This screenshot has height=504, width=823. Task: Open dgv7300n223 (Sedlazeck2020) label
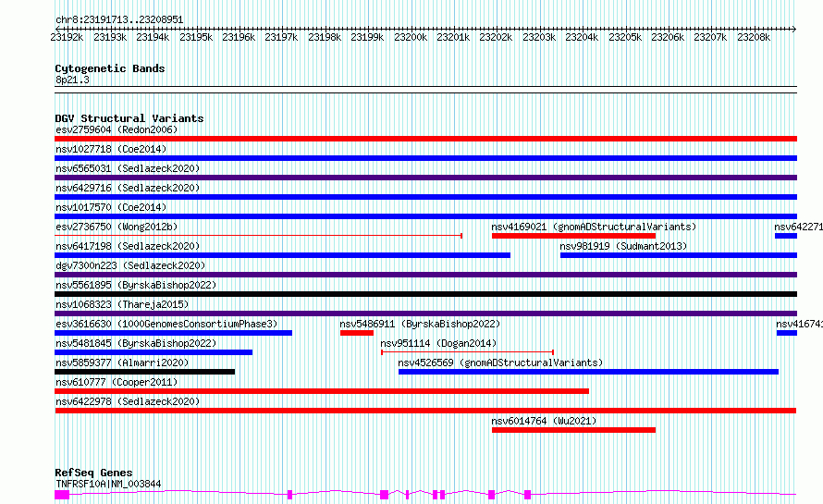pos(130,265)
